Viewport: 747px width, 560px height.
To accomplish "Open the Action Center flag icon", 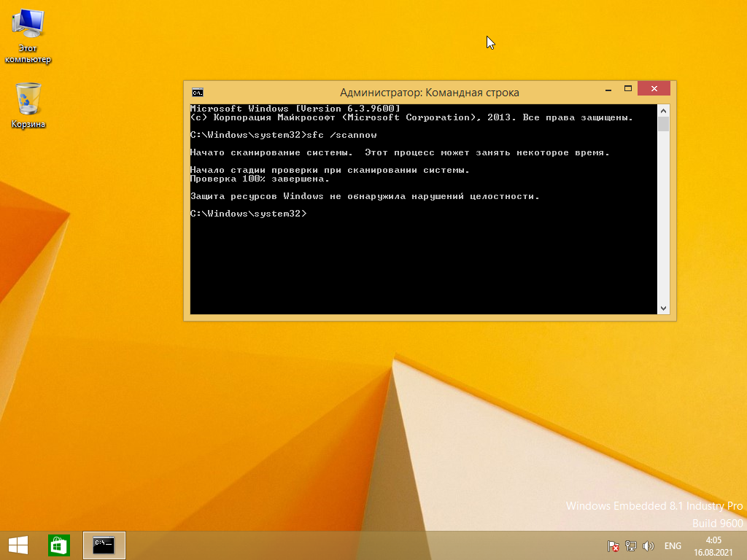I will click(614, 546).
